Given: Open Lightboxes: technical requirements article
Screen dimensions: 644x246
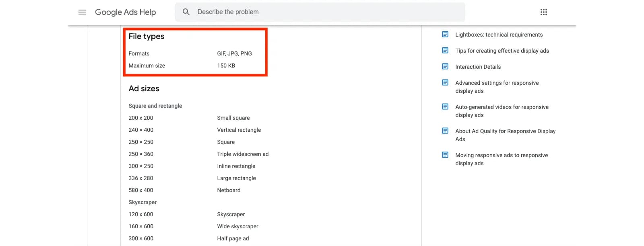Looking at the screenshot, I should coord(499,35).
